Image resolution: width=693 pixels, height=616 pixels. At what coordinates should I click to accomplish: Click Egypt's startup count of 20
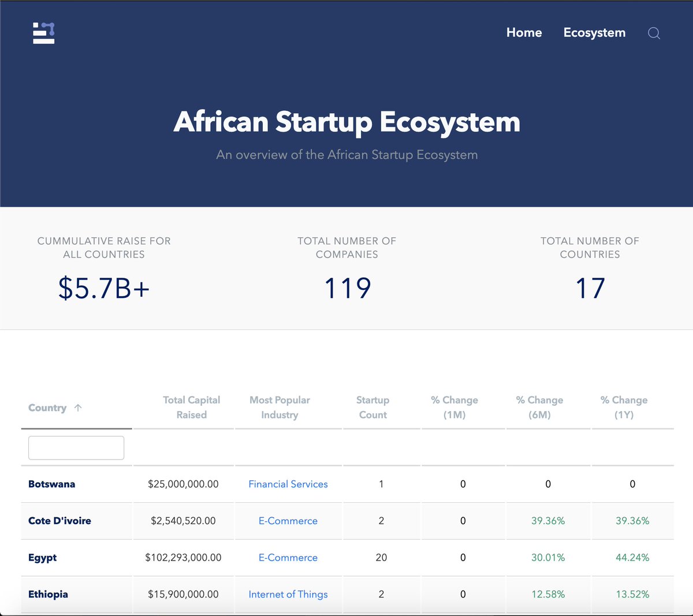(x=381, y=558)
